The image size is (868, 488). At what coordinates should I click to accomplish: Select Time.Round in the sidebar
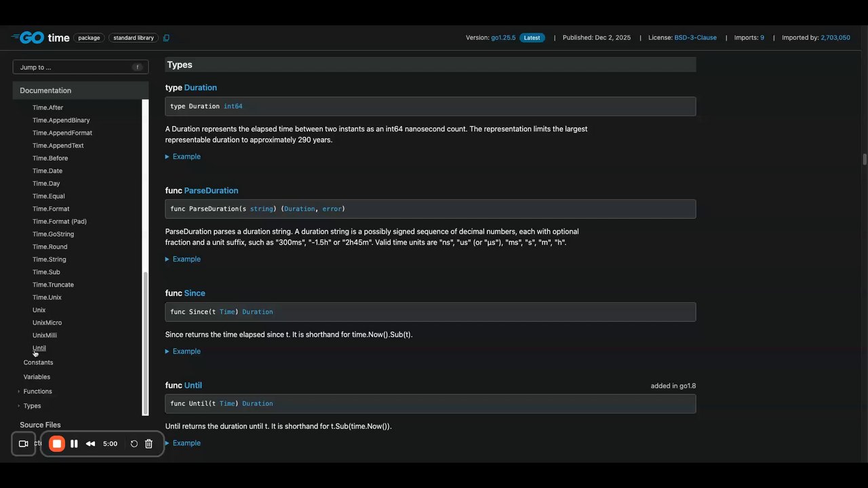(50, 247)
